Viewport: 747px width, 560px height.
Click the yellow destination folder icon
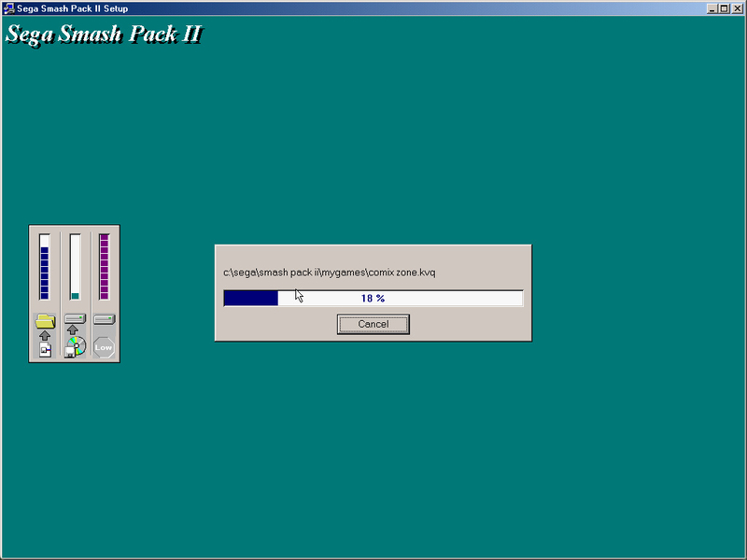45,321
